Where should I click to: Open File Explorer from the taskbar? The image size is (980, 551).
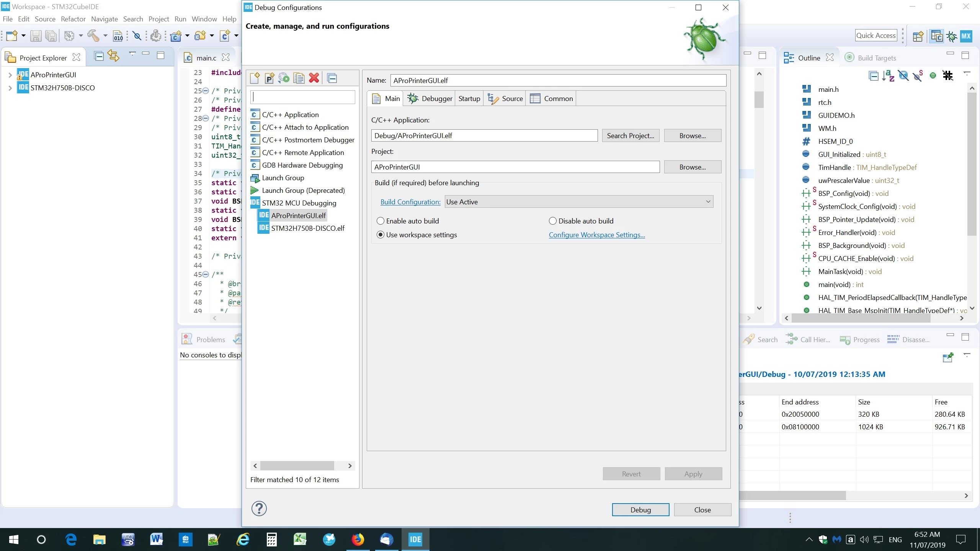coord(99,540)
